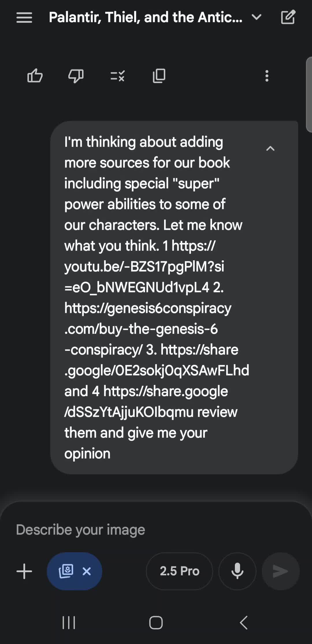312x644 pixels.
Task: Type in the Describe your image field
Action: [144, 530]
